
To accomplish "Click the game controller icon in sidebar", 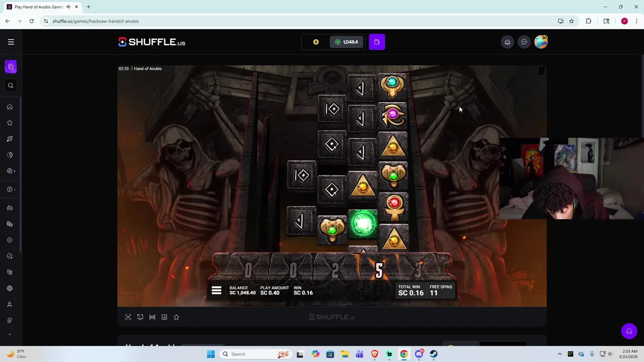I will click(x=10, y=208).
